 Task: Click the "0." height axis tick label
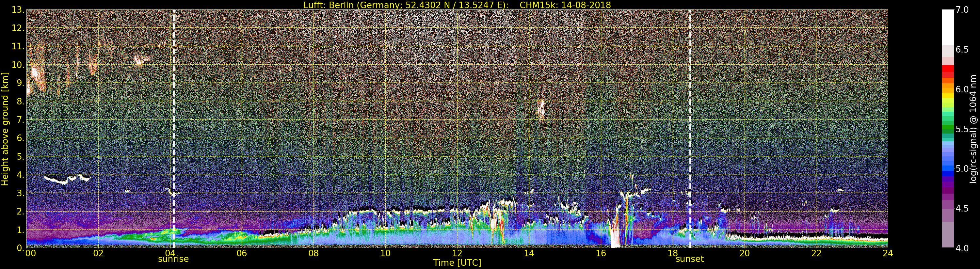(20, 248)
